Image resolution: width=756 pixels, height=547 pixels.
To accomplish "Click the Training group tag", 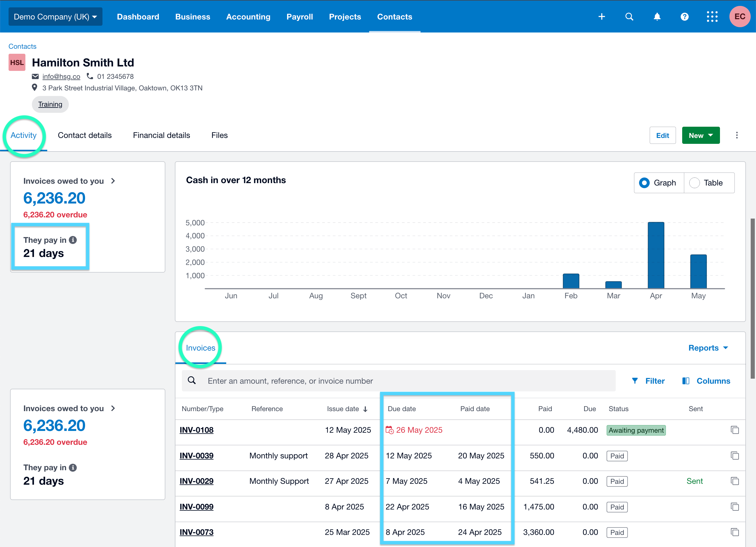I will point(50,104).
